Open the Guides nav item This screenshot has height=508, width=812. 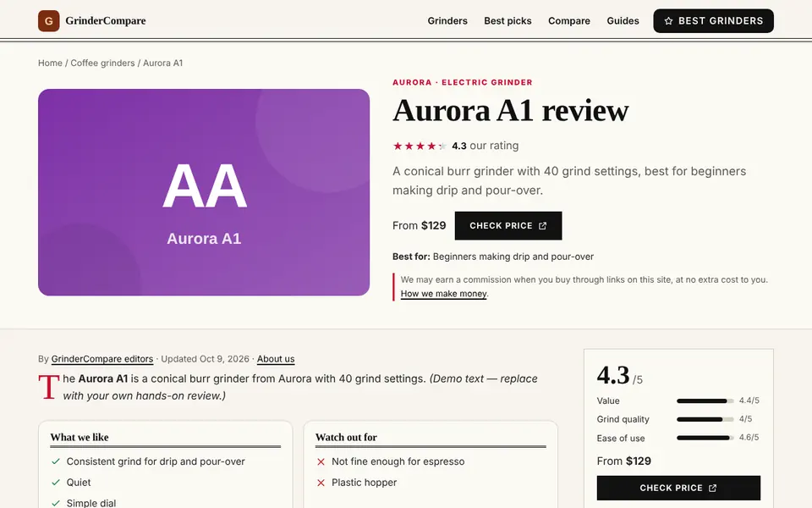pos(623,20)
